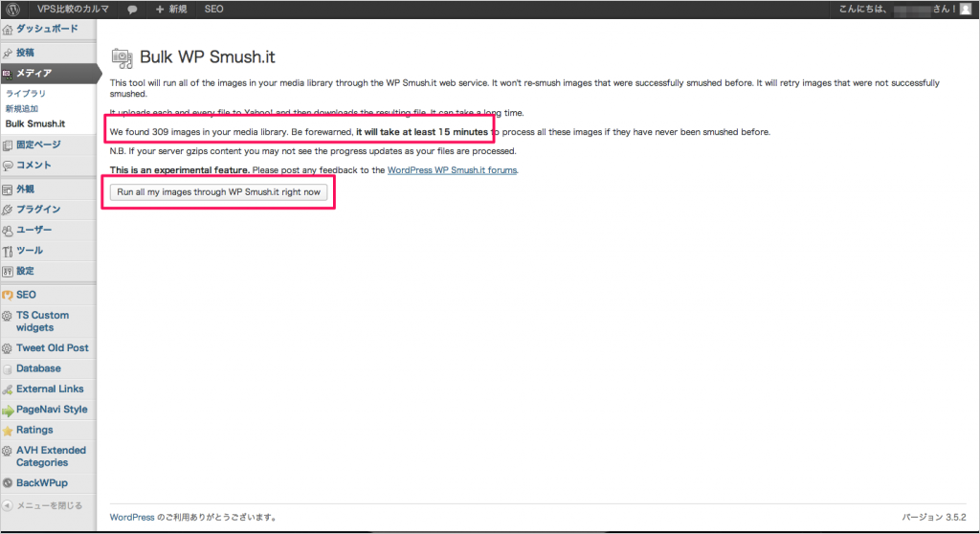Collapse menu via arrow icon (メニューを閉じる)
Image resolution: width=980 pixels, height=534 pixels.
(x=7, y=505)
